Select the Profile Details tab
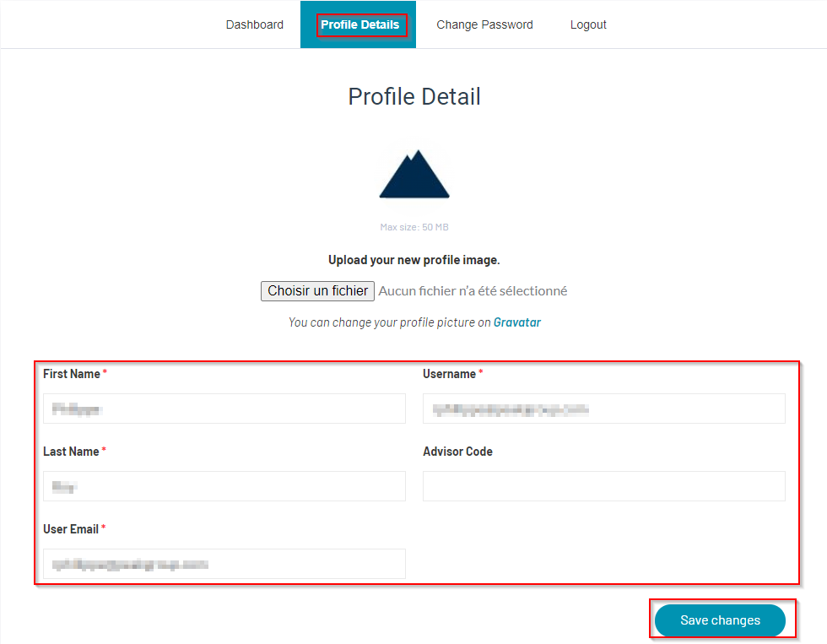The height and width of the screenshot is (644, 827). pos(360,24)
